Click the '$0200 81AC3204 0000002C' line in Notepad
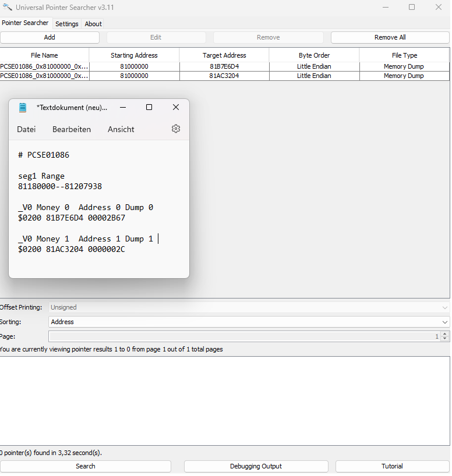The image size is (452, 476). click(72, 250)
